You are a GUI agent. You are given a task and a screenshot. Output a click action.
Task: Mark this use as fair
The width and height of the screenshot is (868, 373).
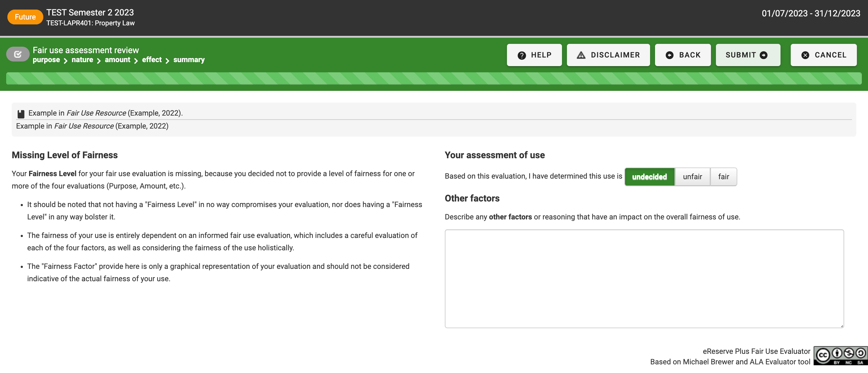coord(723,176)
